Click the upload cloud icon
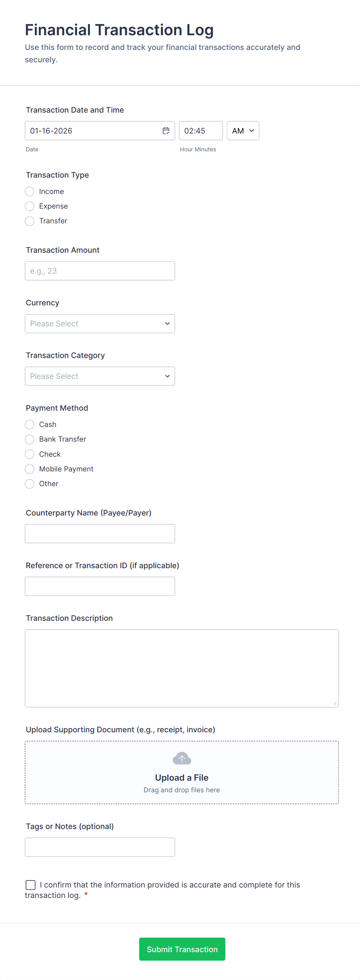 pyautogui.click(x=182, y=758)
